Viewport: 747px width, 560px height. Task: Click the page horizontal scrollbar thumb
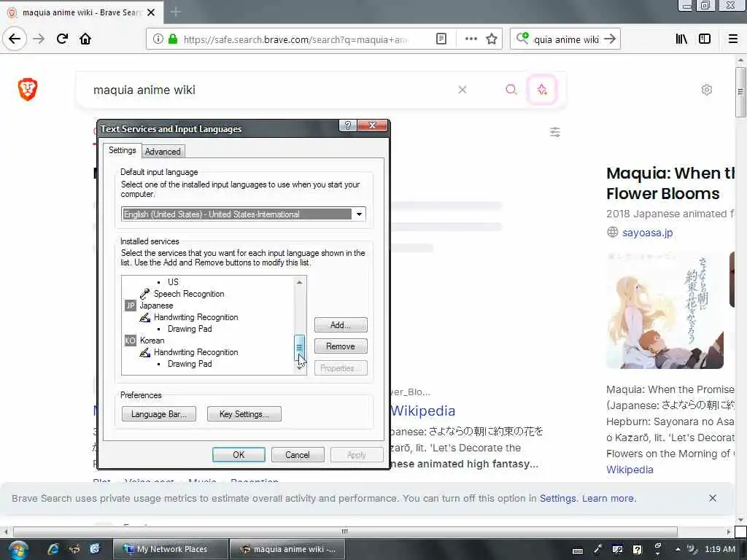coord(345,532)
